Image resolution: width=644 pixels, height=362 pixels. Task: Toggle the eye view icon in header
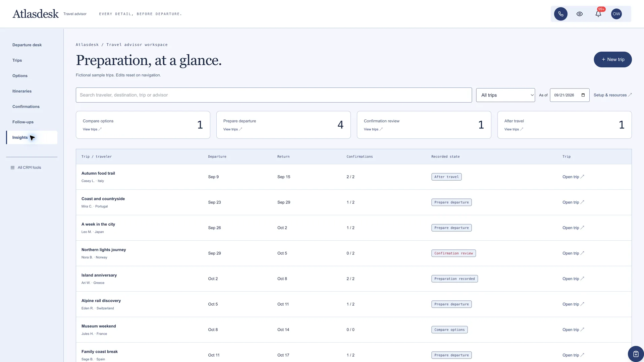click(579, 14)
